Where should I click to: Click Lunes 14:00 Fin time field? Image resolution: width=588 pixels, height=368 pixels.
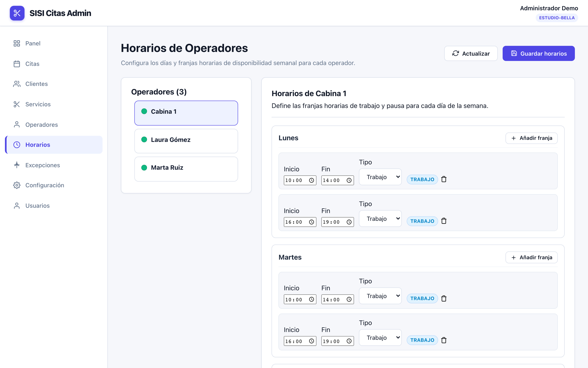[x=337, y=180]
